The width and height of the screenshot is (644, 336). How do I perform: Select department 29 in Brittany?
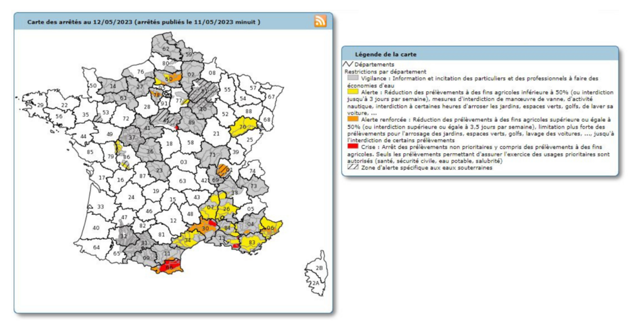coord(40,106)
